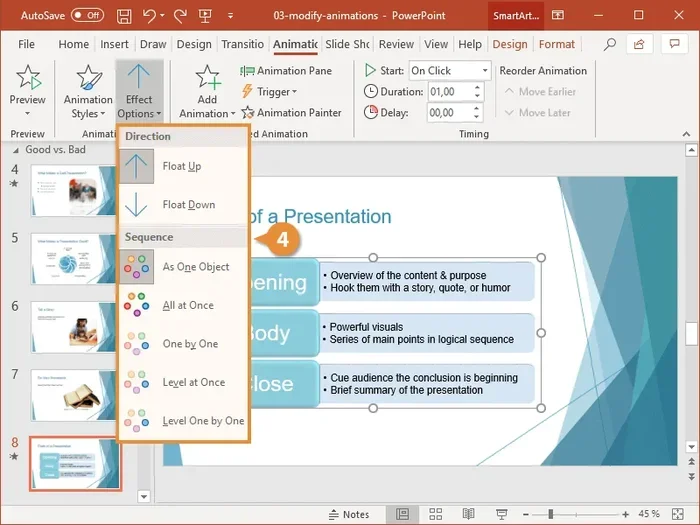Viewport: 700px width, 525px height.
Task: Click Animation Painter
Action: (292, 112)
